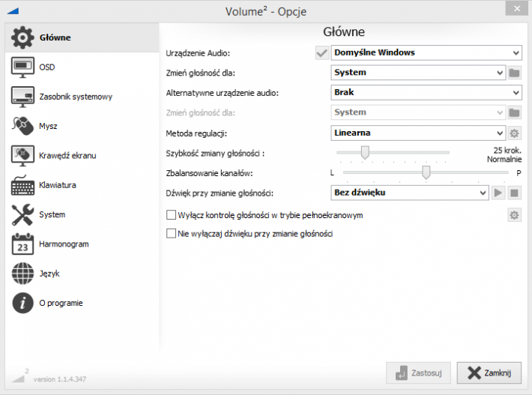Click the channel balance slider handle
This screenshot has height=395, width=532.
pyautogui.click(x=426, y=172)
